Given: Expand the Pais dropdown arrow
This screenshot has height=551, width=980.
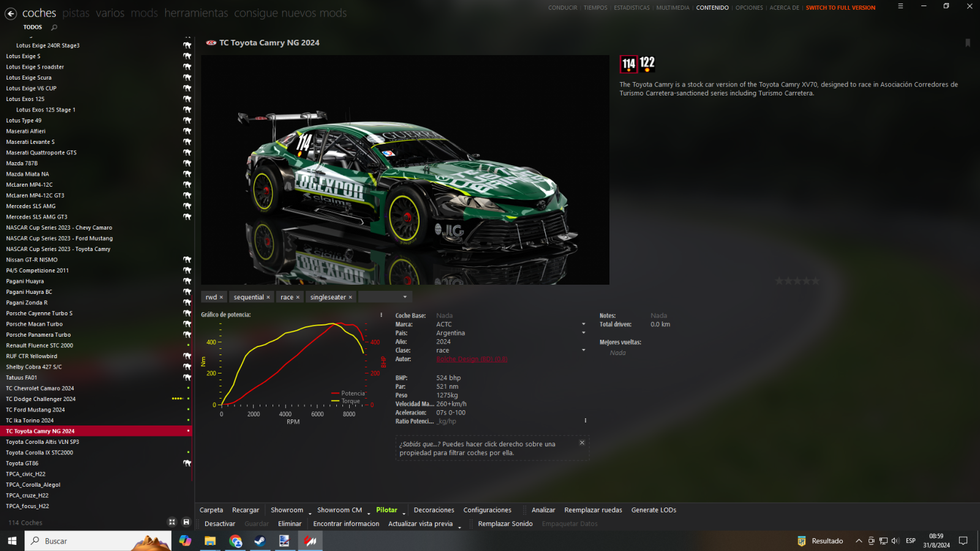Looking at the screenshot, I should [x=583, y=333].
